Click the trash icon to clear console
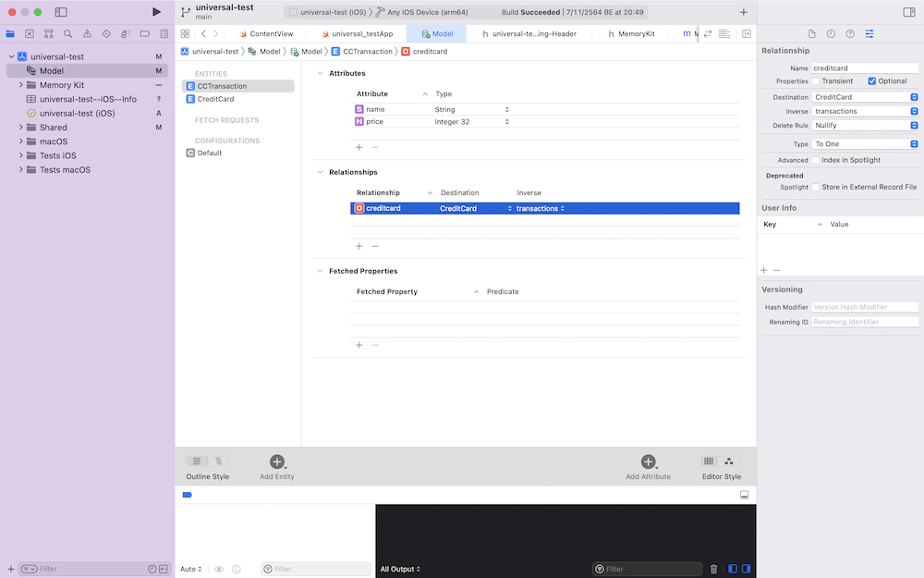 click(x=713, y=569)
